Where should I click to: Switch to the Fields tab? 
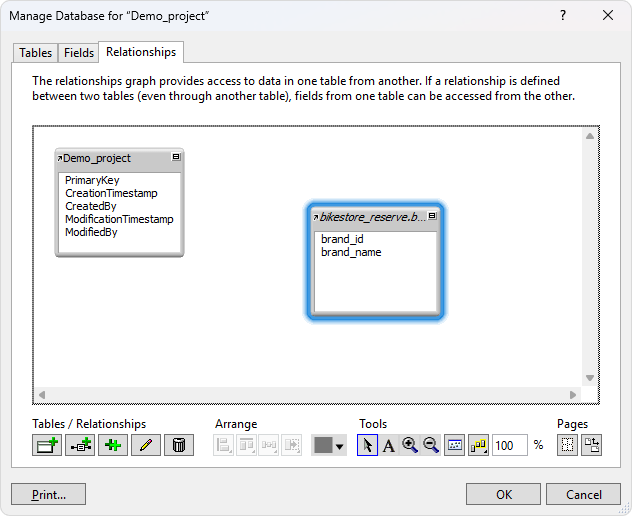pyautogui.click(x=79, y=53)
